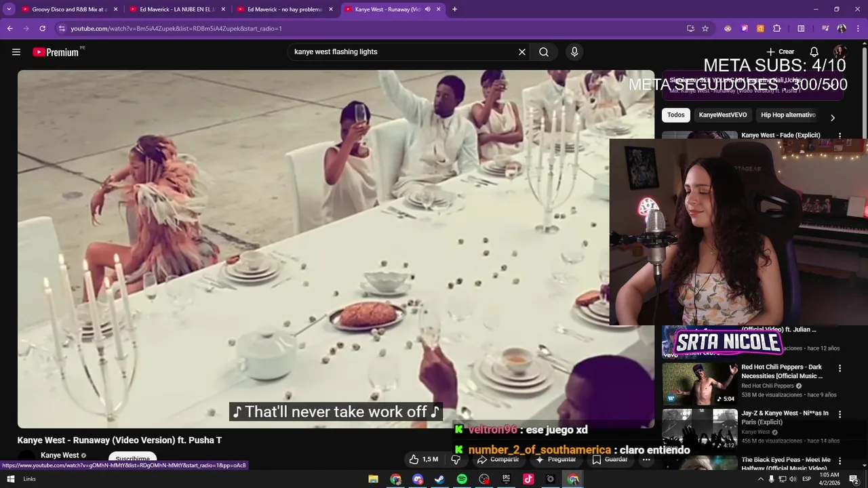
Task: Open TikTok from the taskbar
Action: (x=528, y=479)
